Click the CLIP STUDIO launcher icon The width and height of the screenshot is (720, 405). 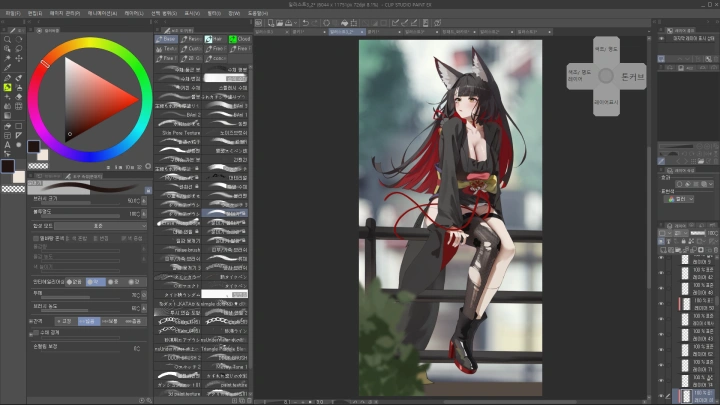259,22
